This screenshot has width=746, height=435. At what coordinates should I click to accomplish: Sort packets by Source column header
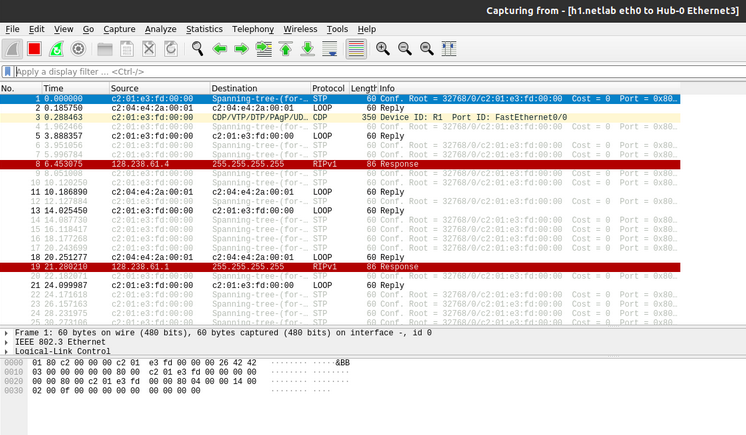click(159, 89)
